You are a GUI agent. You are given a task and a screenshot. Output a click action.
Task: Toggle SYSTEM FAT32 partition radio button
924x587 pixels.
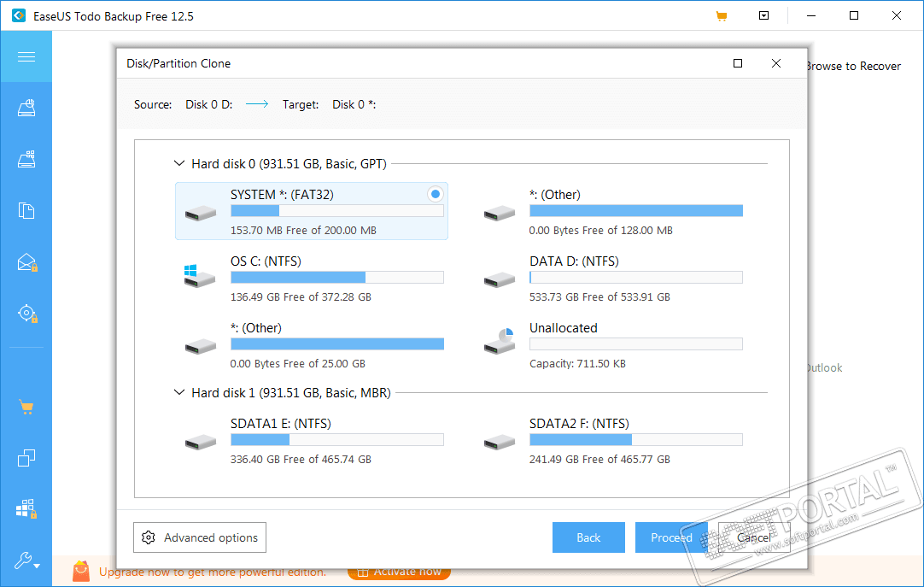[x=435, y=194]
